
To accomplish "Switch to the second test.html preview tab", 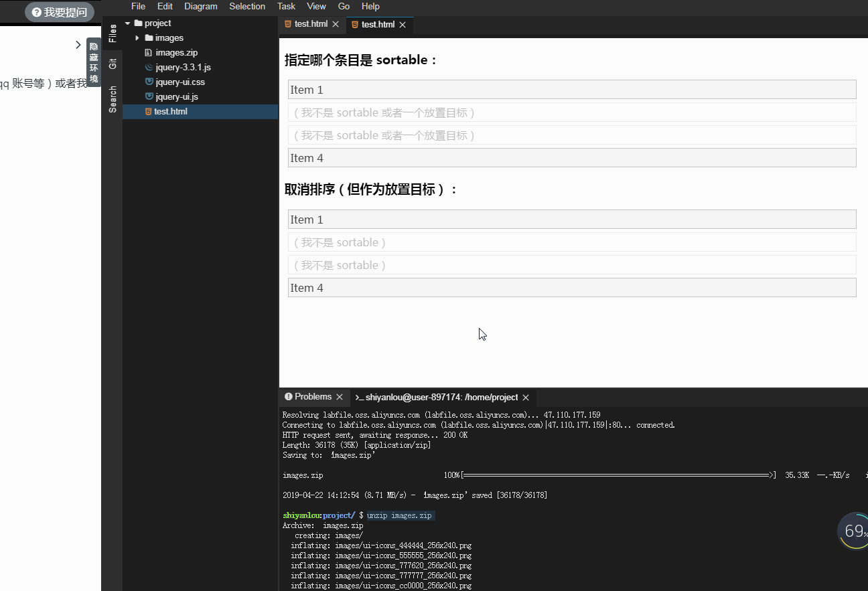I will (x=378, y=25).
